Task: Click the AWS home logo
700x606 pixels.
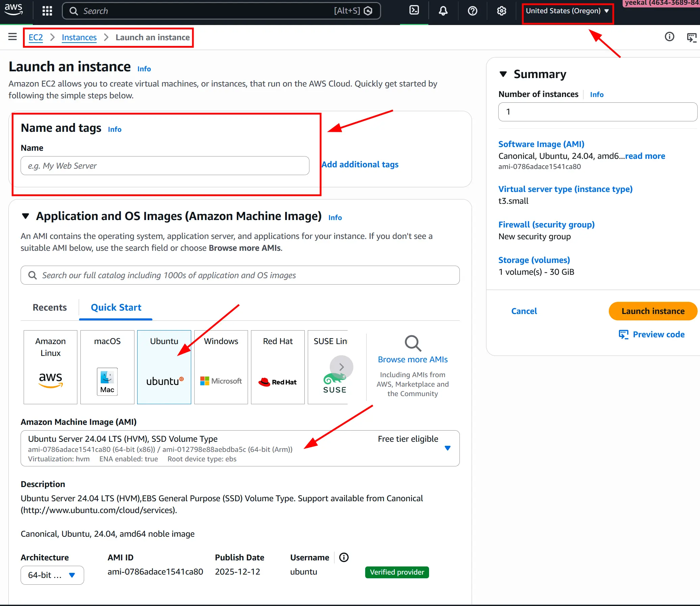Action: tap(14, 10)
